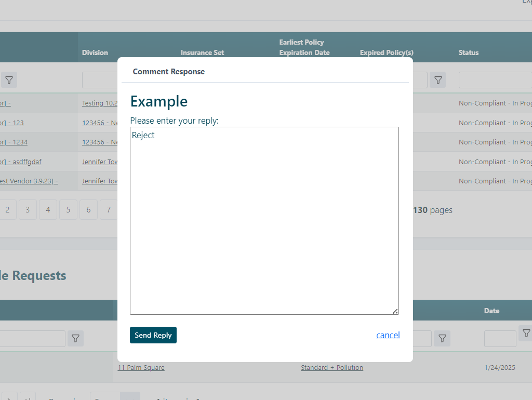Open the Standard + Pollution link

click(x=331, y=368)
